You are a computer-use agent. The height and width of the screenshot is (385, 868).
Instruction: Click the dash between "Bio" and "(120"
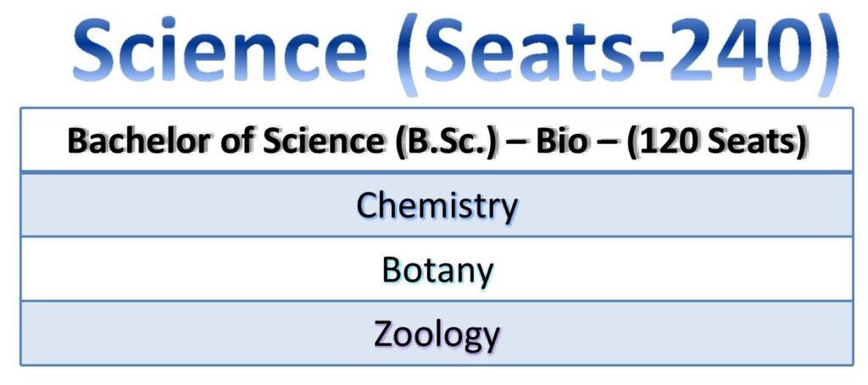(x=603, y=142)
